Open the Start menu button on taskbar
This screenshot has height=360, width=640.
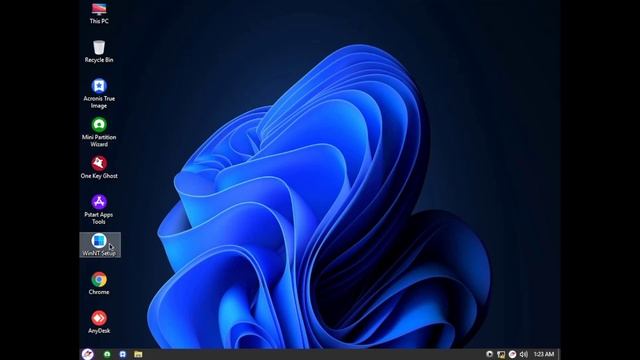(x=87, y=354)
